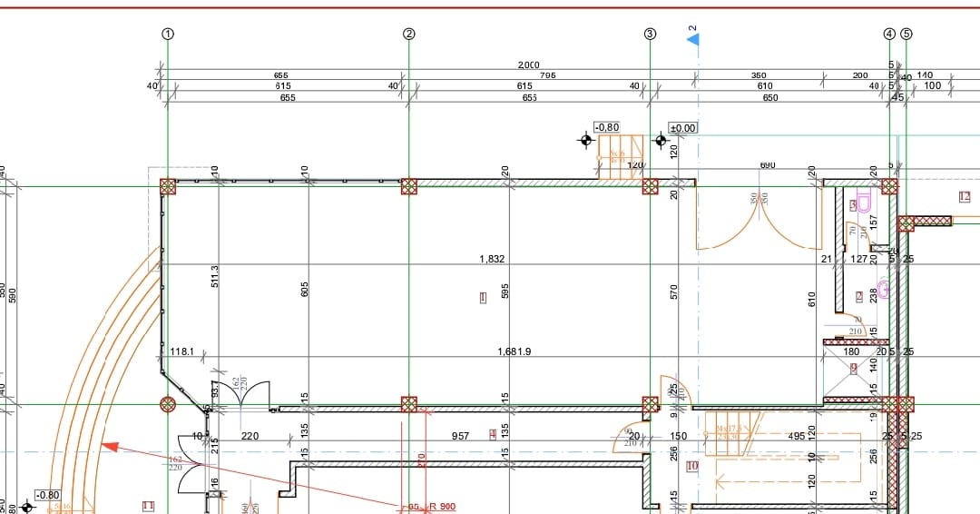Click the elevation target symbol beside ±0.00 tag

pos(661,140)
